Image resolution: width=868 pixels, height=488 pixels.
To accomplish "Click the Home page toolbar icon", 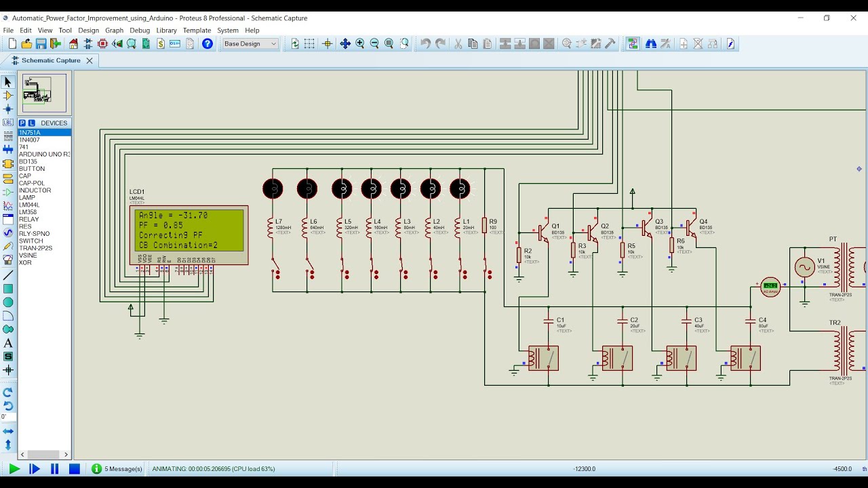I will pos(73,43).
